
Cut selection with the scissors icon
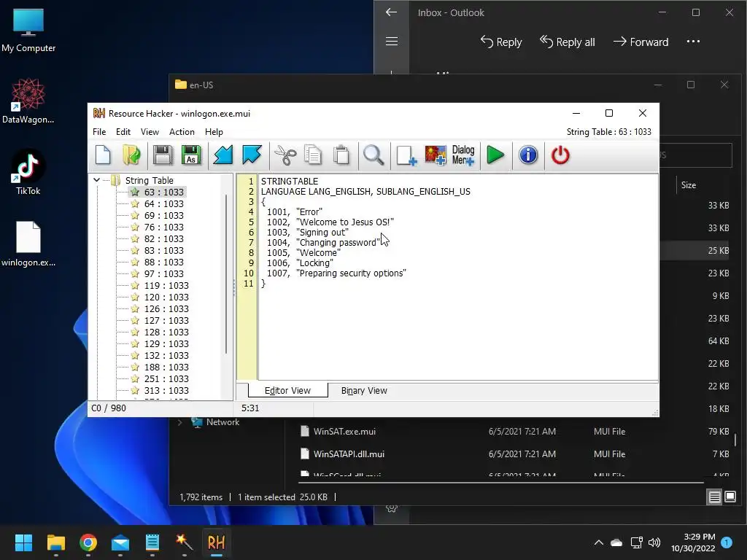coord(285,155)
